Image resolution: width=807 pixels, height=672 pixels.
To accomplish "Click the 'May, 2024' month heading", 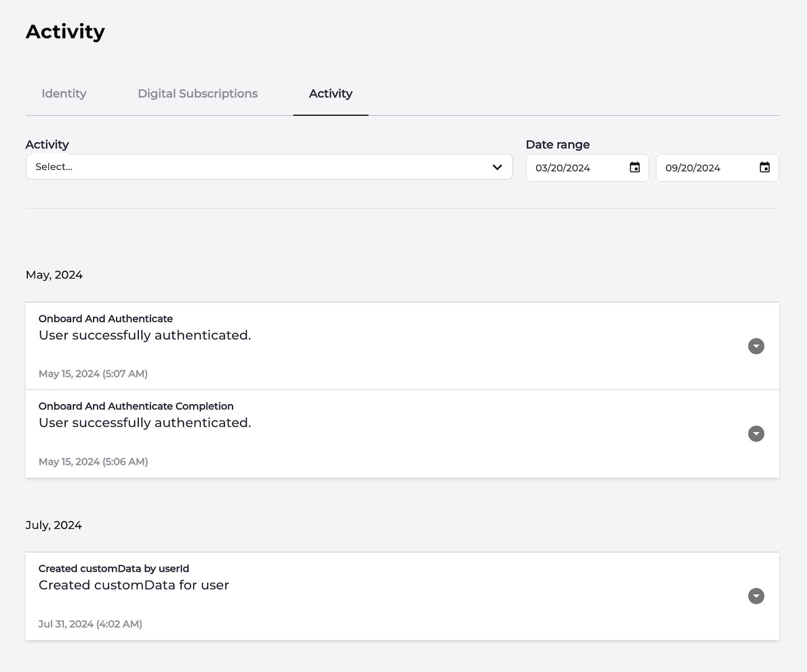I will [54, 275].
